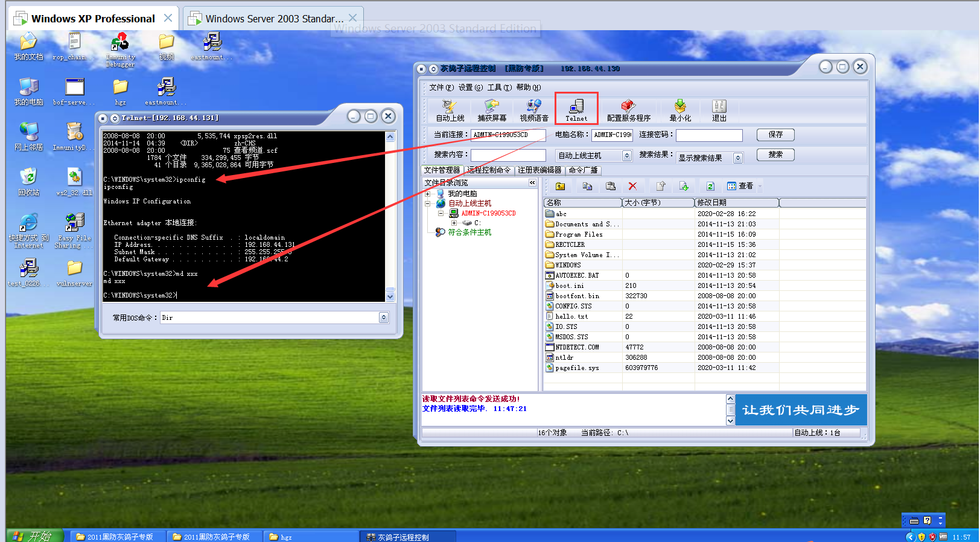Collapse the ADMIN-C199053CD host node

pos(441,213)
